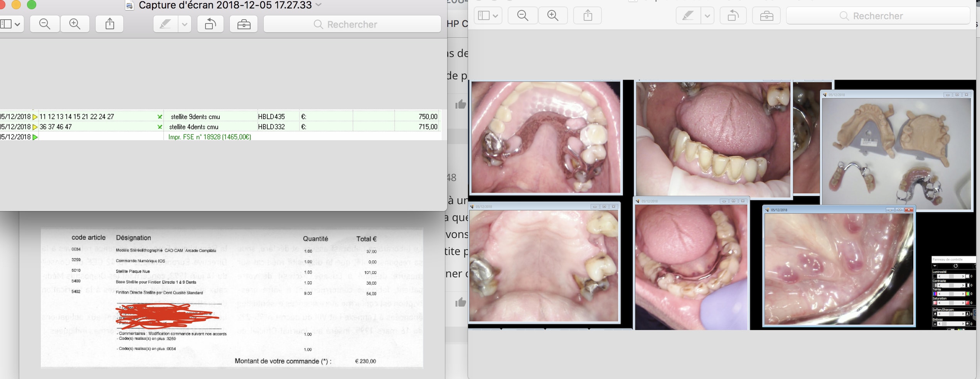Select the markup pen in the invoice window
980x379 pixels.
pyautogui.click(x=165, y=24)
